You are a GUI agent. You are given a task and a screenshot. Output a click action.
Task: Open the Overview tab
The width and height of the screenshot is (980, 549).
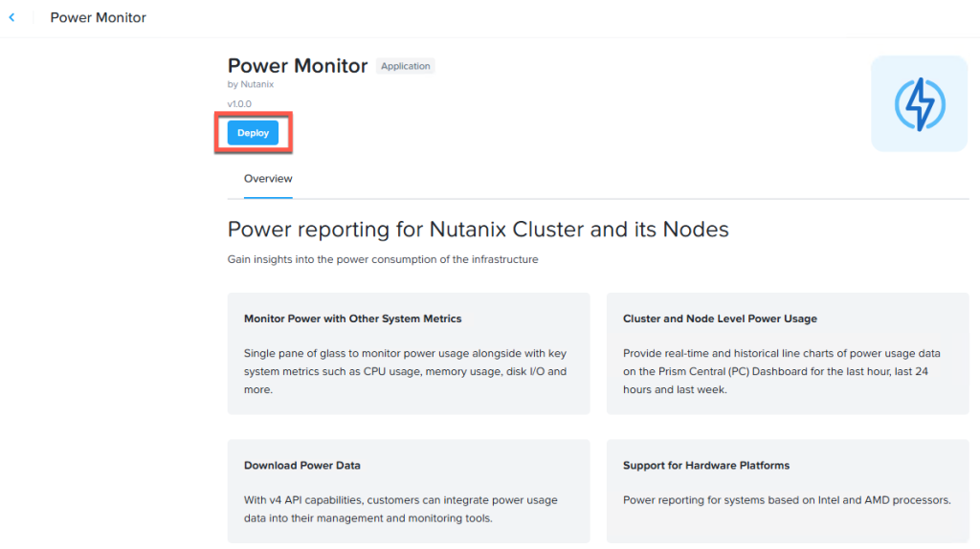268,179
